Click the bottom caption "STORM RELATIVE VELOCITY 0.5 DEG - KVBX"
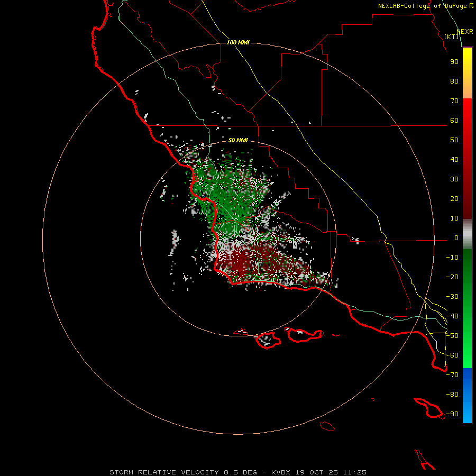The width and height of the screenshot is (476, 476). [200, 472]
